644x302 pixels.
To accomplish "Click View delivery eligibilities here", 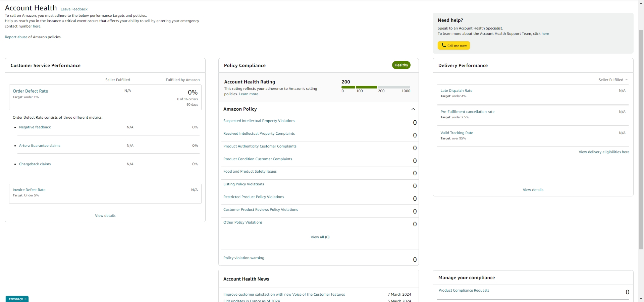I will pyautogui.click(x=604, y=152).
